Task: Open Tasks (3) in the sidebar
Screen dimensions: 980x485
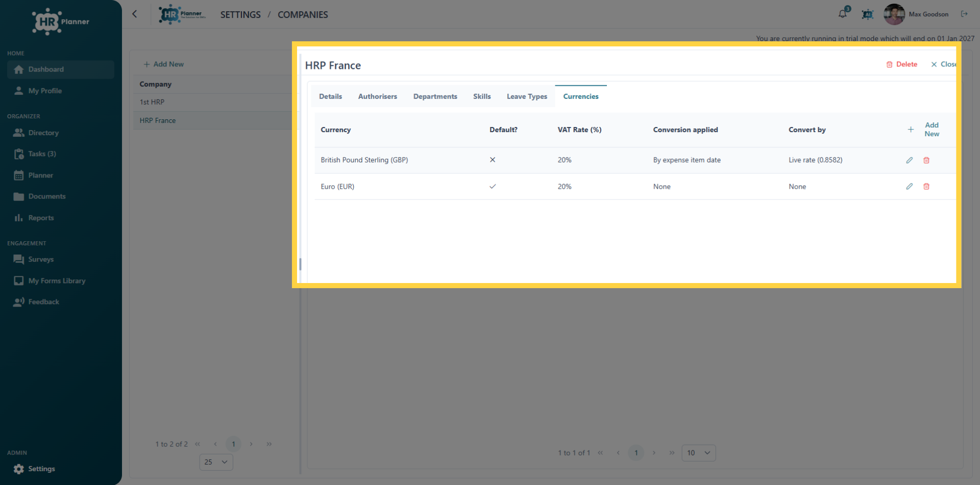Action: [61, 154]
